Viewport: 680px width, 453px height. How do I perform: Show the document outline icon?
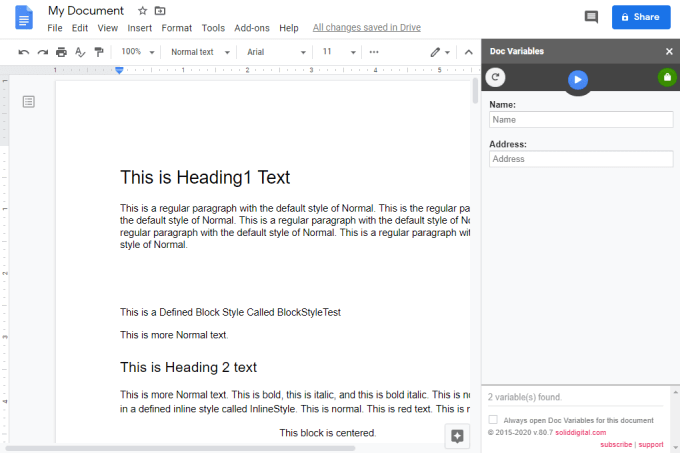pos(29,102)
